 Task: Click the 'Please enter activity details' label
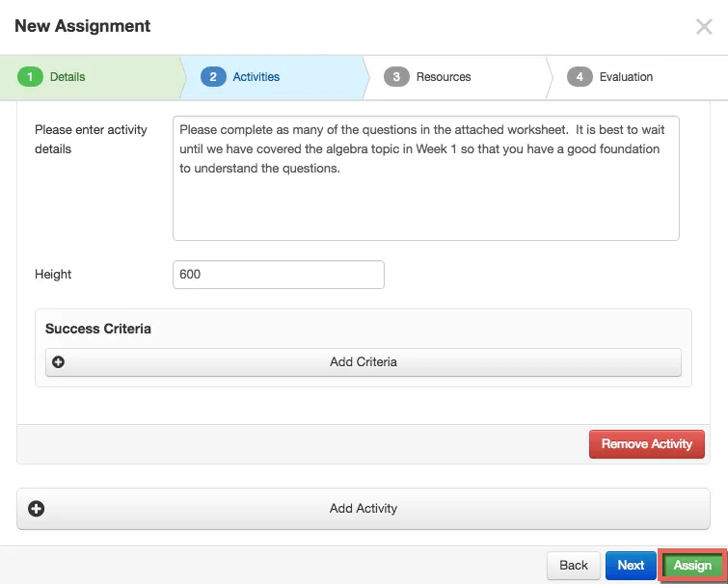coord(91,139)
